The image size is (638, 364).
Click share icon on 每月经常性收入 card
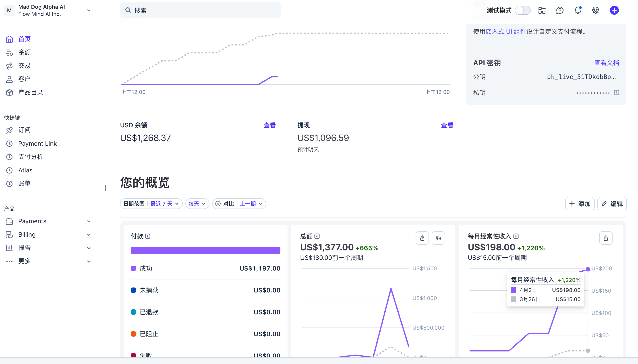(605, 238)
